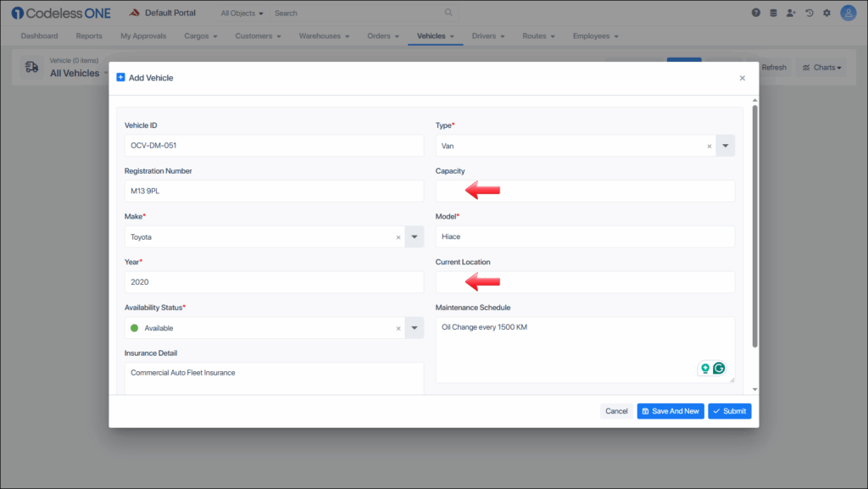Screen dimensions: 868x489
Task: Open the Type dropdown in the dialog
Action: 725,145
